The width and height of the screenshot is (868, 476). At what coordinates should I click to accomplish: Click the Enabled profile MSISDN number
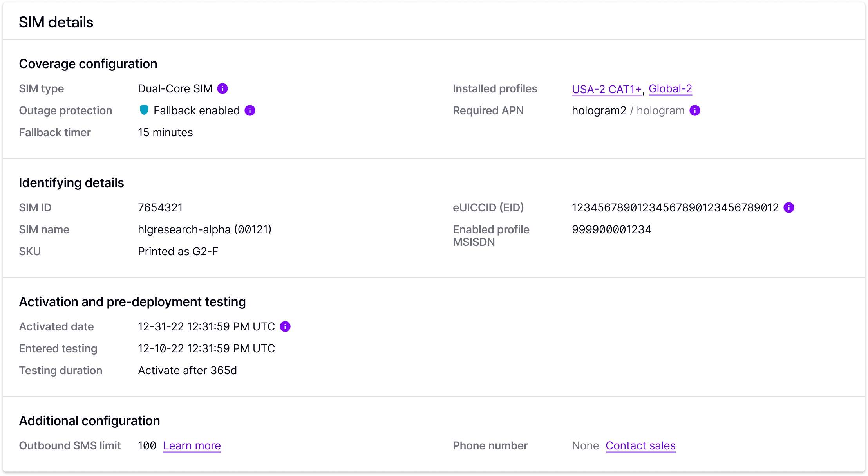point(611,229)
